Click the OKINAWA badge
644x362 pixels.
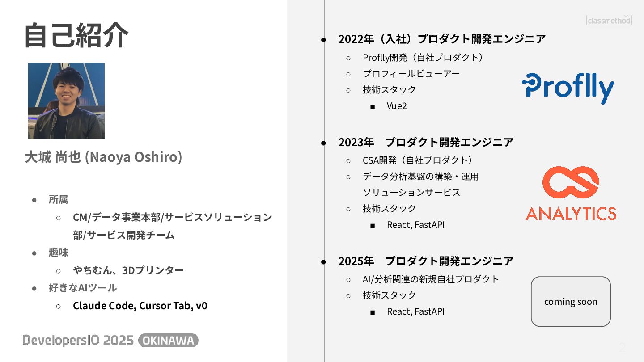pos(168,341)
